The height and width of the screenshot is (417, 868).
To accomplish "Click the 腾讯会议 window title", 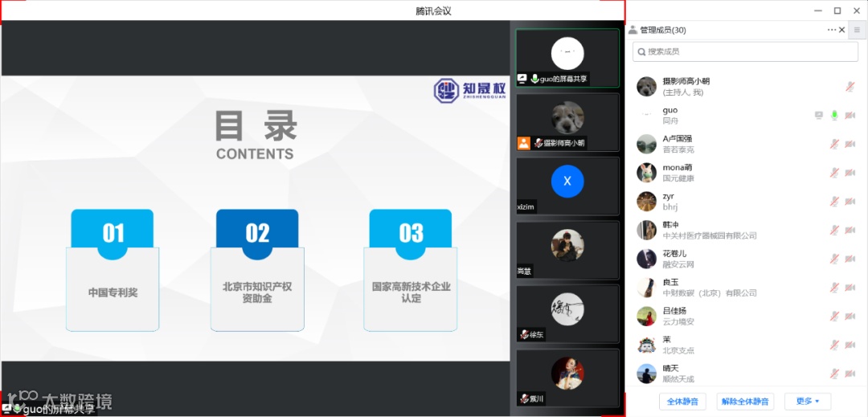I will [x=433, y=11].
